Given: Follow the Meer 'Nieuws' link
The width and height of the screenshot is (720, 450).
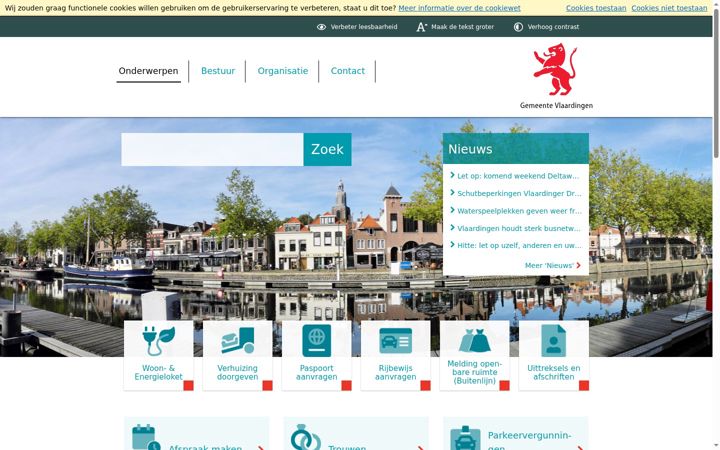Looking at the screenshot, I should click(550, 265).
